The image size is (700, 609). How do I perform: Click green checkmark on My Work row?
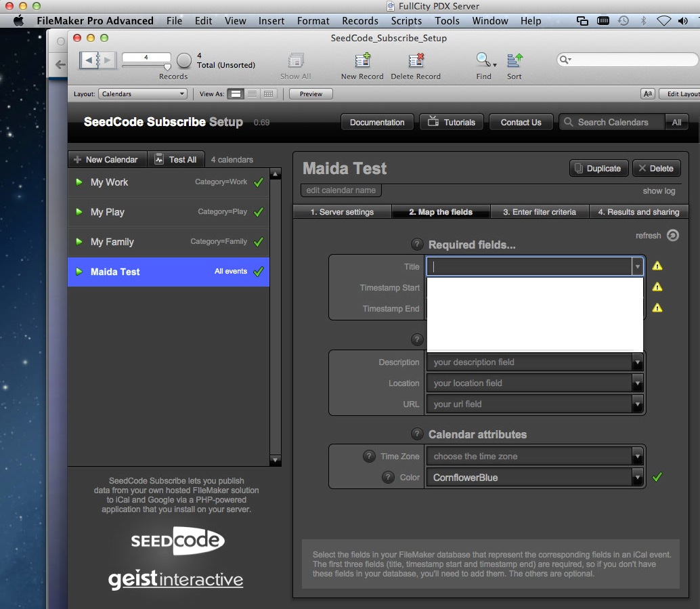coord(259,182)
